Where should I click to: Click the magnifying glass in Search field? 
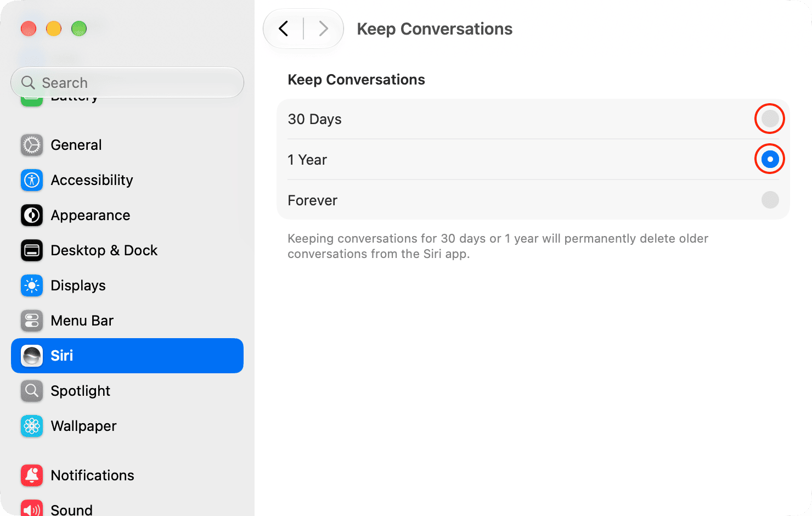pyautogui.click(x=28, y=82)
